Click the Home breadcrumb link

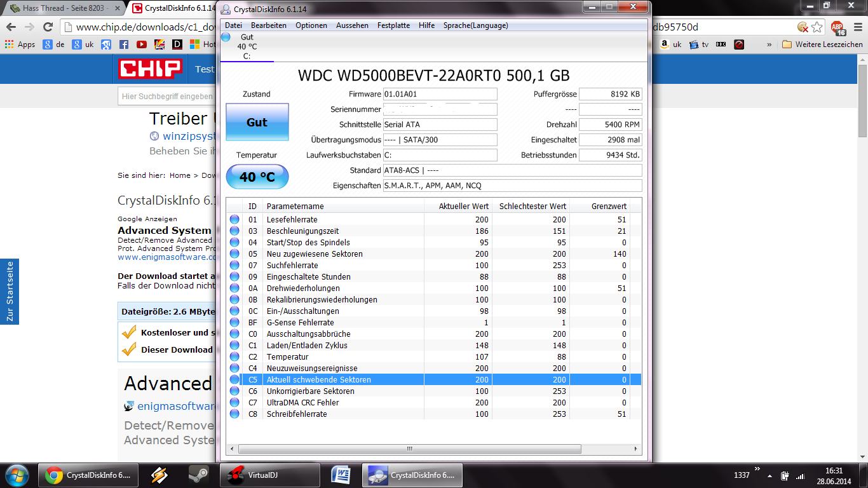pyautogui.click(x=180, y=175)
